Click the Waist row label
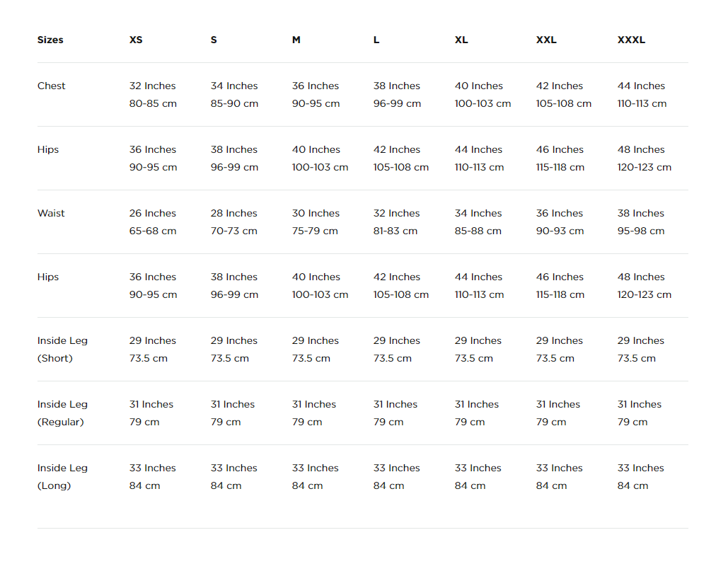 (51, 213)
